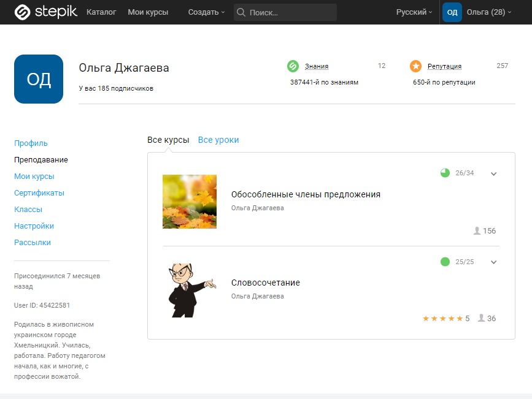Open Сертификаты in the sidebar
The width and height of the screenshot is (532, 399).
39,193
